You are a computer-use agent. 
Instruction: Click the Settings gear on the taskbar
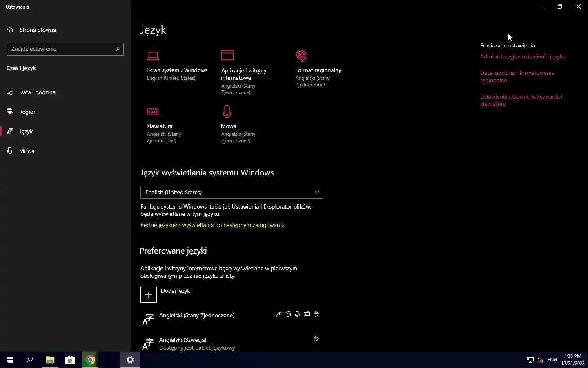point(130,360)
